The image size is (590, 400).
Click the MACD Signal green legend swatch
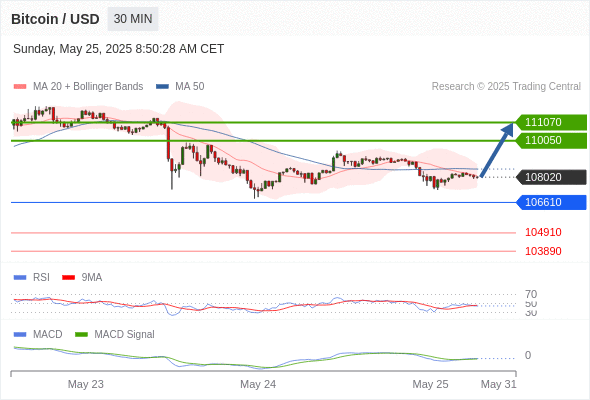tap(81, 334)
